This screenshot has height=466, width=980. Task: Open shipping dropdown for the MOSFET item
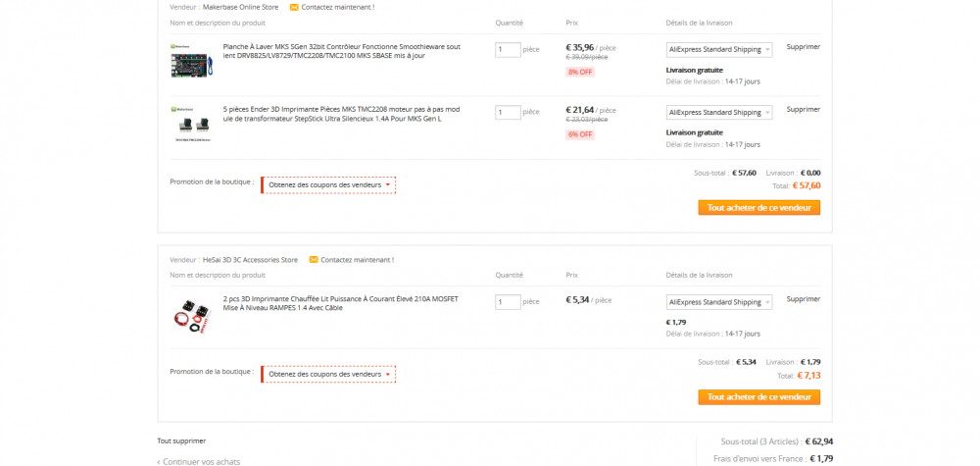[x=719, y=302]
